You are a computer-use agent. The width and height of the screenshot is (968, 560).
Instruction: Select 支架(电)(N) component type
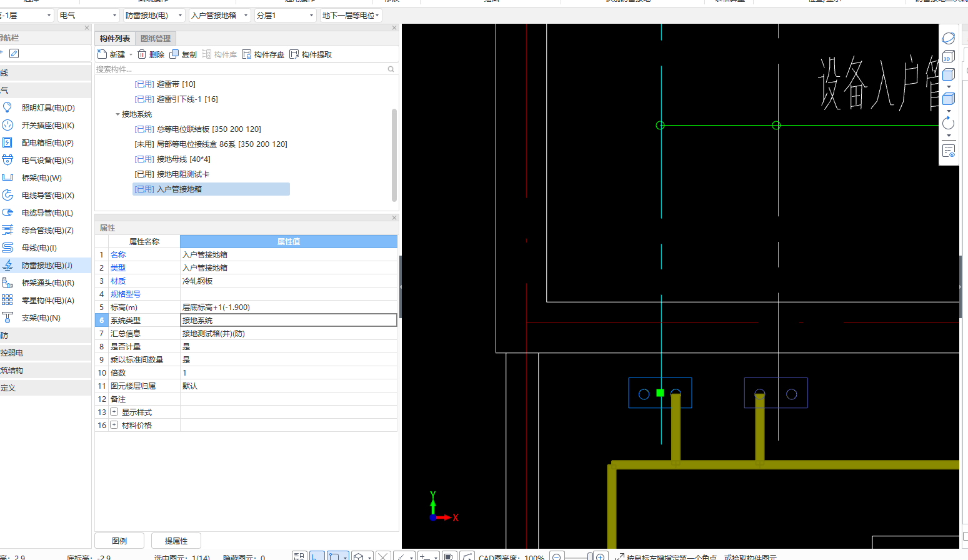tap(46, 317)
